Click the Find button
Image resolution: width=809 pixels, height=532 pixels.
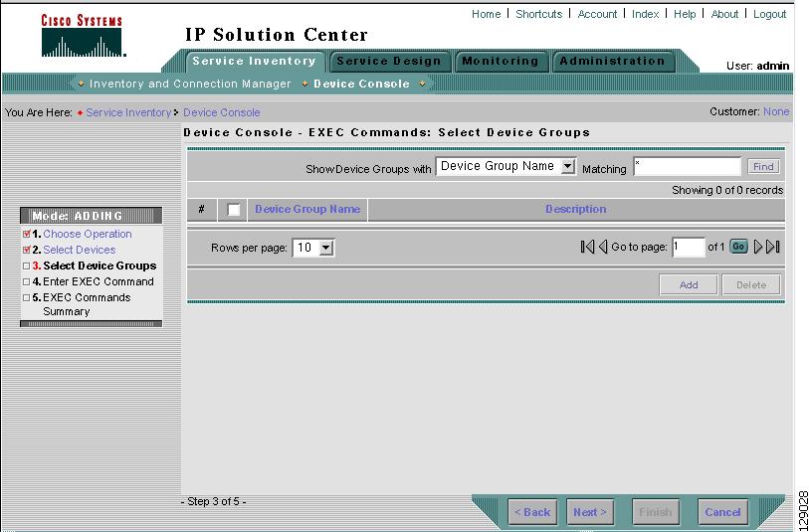click(763, 166)
